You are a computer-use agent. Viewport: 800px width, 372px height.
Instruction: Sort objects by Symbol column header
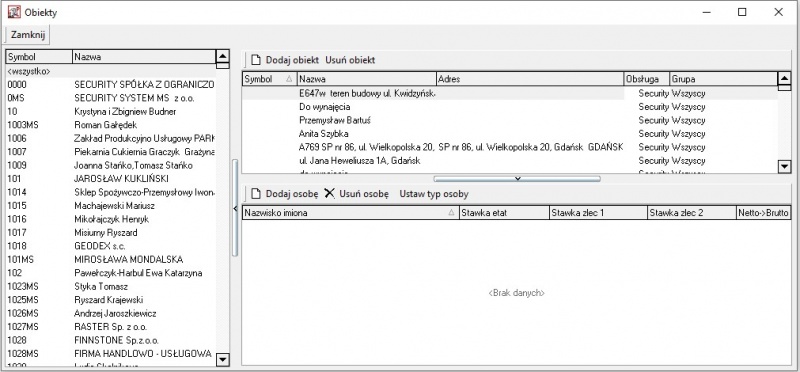coord(269,79)
